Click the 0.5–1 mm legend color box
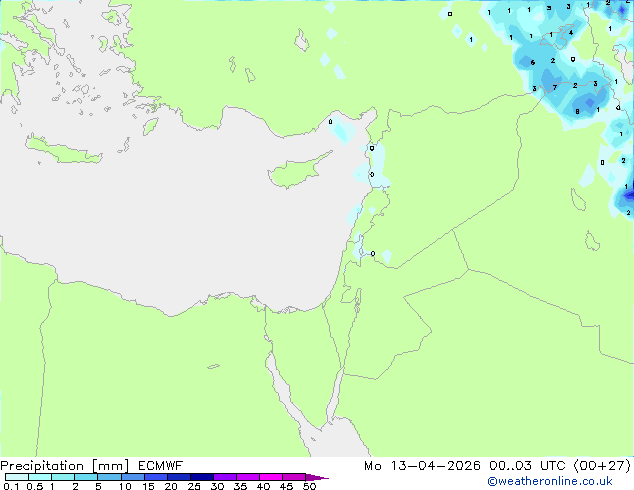Screen dimensions: 634x490 pyautogui.click(x=40, y=477)
